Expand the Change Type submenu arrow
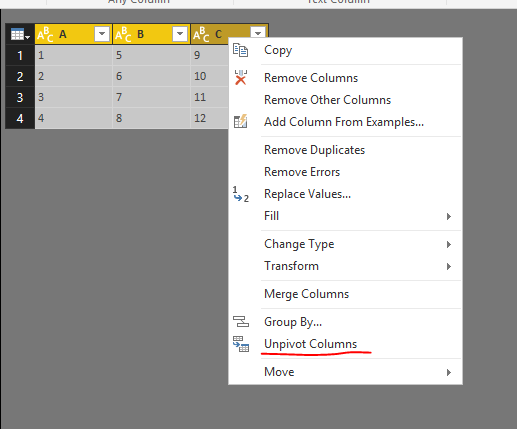The height and width of the screenshot is (429, 517). point(449,244)
